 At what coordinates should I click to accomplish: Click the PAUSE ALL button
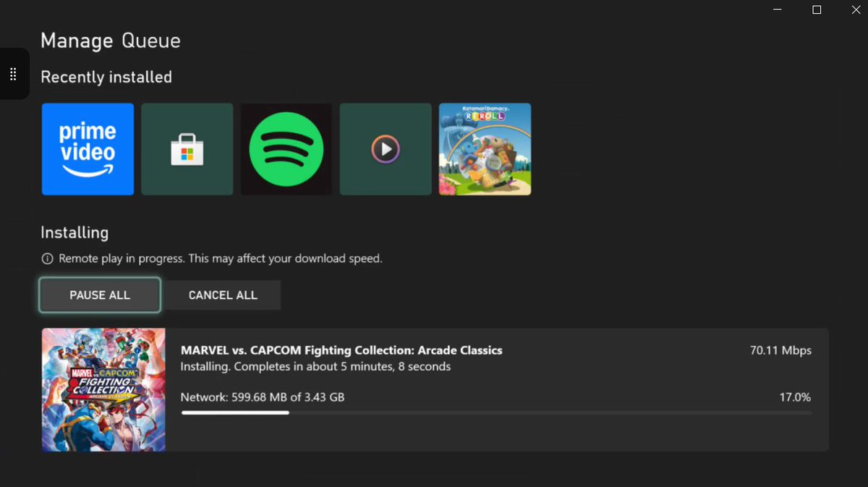coord(100,295)
